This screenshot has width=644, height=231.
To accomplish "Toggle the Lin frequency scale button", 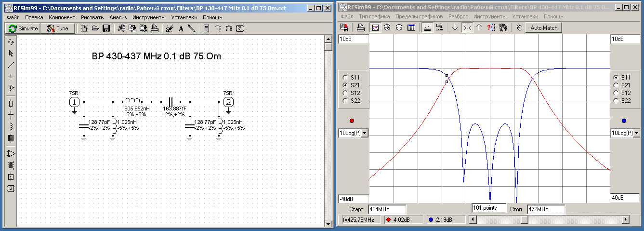I will (x=427, y=27).
